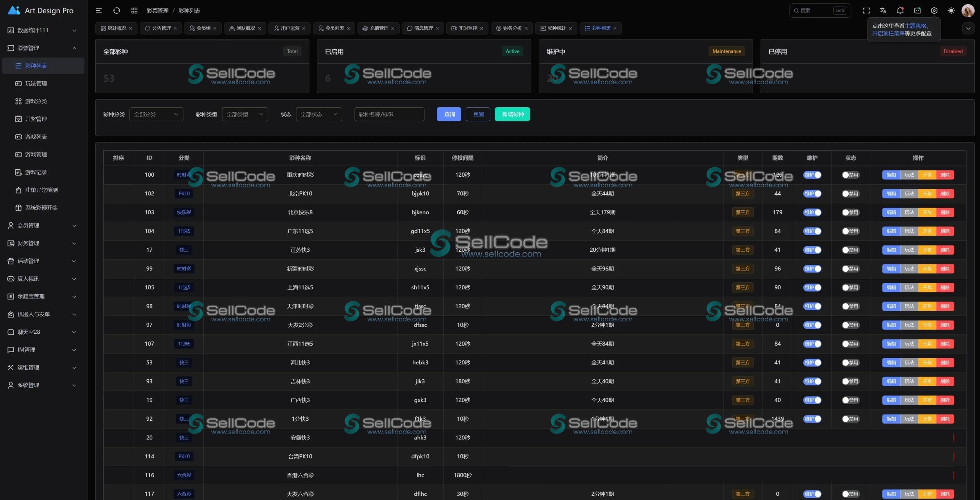980x500 pixels.
Task: Open the 彩种分类 dropdown
Action: [156, 114]
